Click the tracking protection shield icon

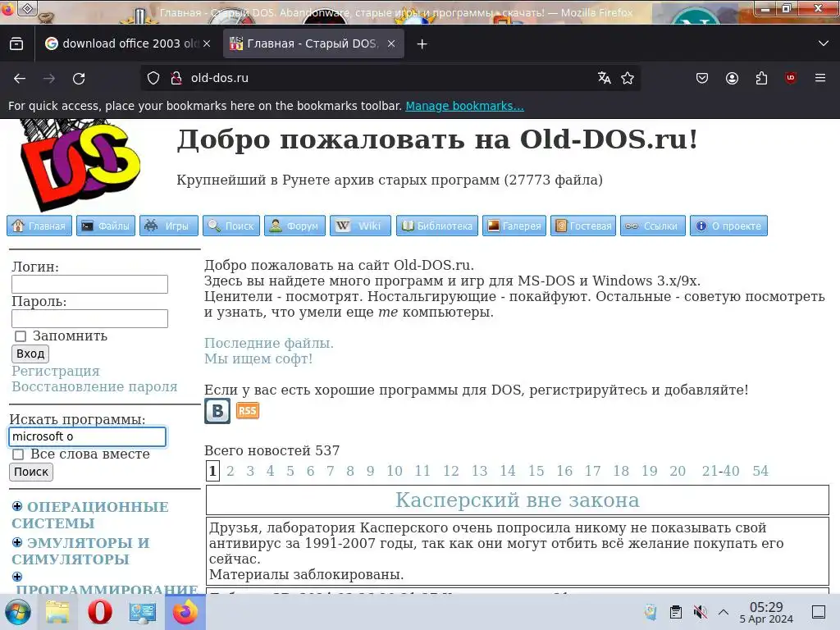pos(153,78)
